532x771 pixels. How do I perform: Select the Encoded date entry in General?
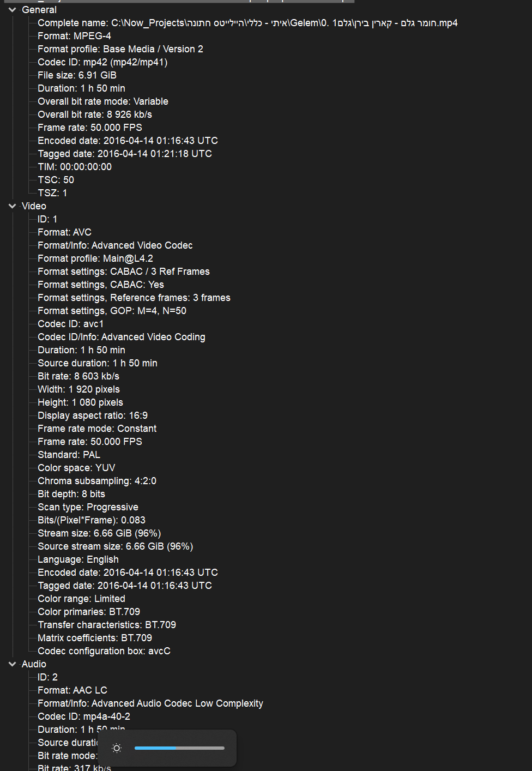tap(128, 140)
